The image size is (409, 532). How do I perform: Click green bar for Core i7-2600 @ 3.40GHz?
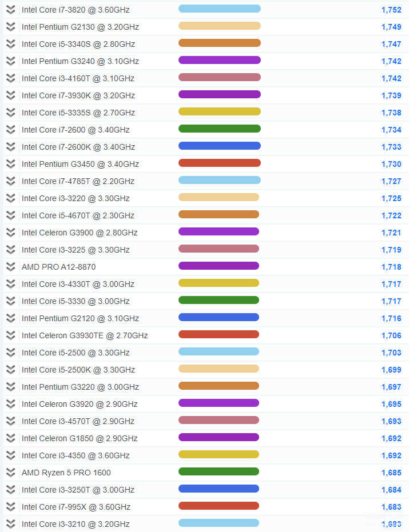coord(220,129)
